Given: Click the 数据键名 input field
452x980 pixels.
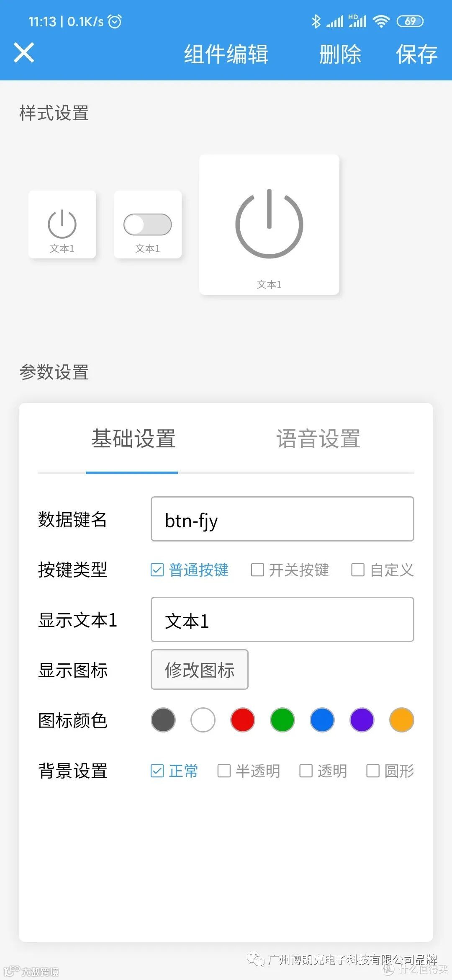Looking at the screenshot, I should click(x=282, y=519).
